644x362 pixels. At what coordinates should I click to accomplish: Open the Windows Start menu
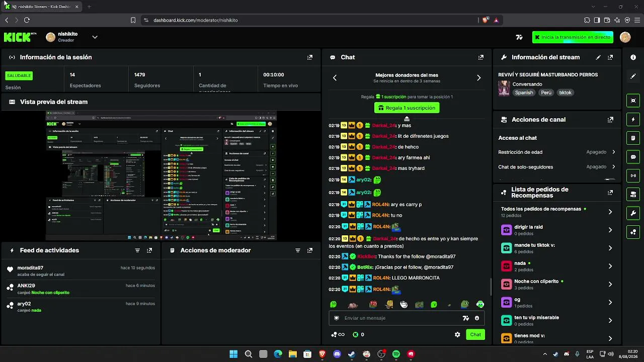coord(233,354)
